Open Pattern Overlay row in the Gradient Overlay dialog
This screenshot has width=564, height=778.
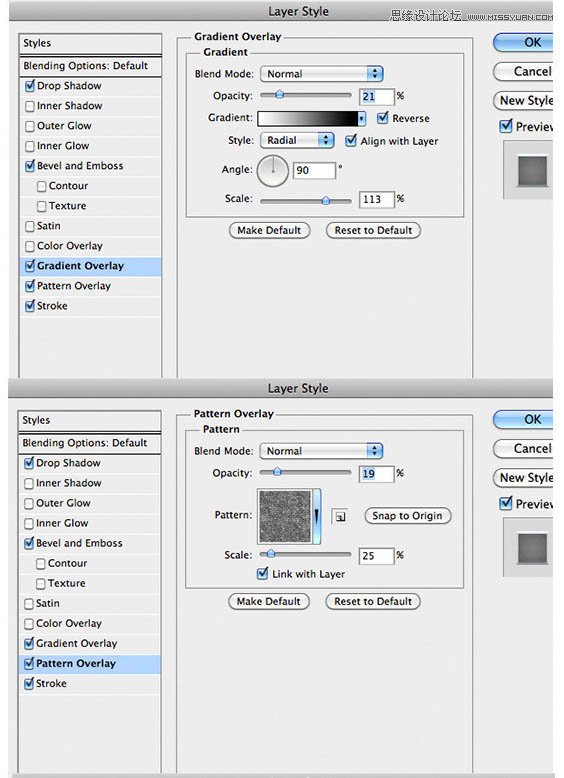click(91, 286)
